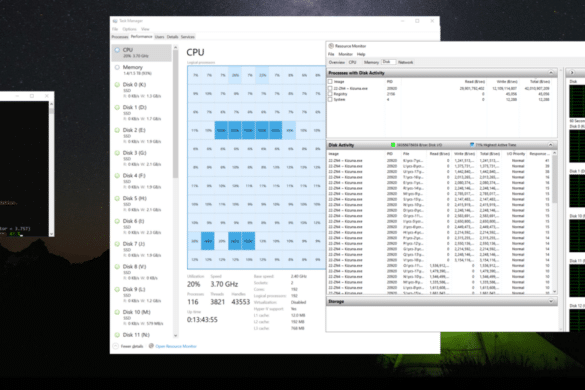The image size is (585, 390).
Task: Switch to the Network tab in Resource Monitor
Action: (405, 62)
